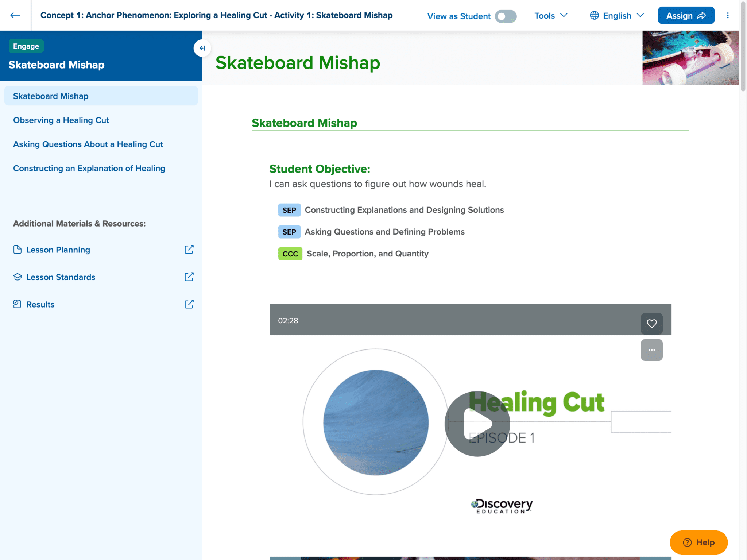Click the Lesson Planning link
747x560 pixels.
pyautogui.click(x=58, y=250)
